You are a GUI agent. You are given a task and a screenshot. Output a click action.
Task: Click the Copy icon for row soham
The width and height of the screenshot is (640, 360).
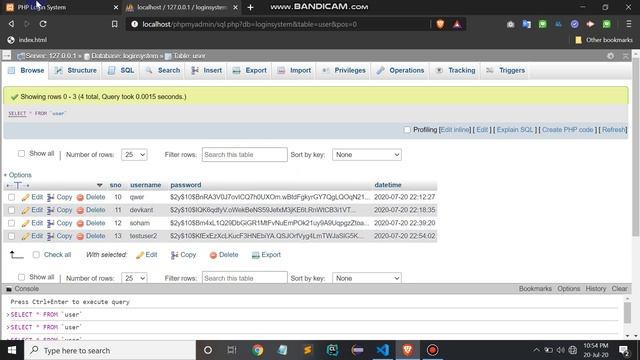point(51,223)
